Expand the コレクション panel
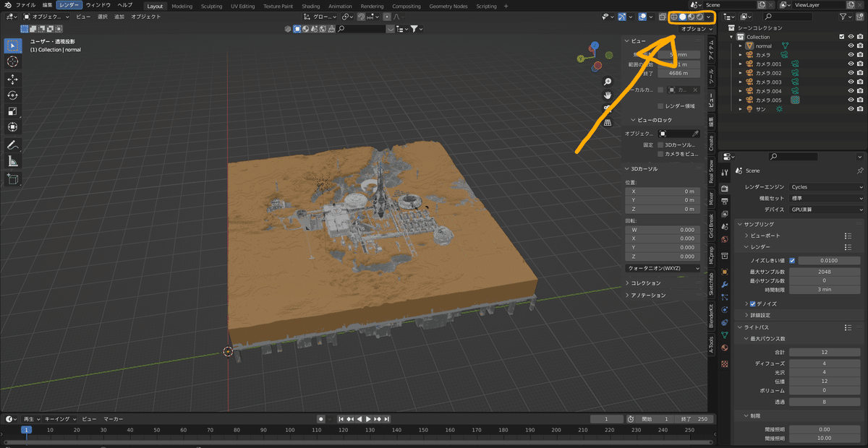The image size is (868, 448). click(x=645, y=283)
